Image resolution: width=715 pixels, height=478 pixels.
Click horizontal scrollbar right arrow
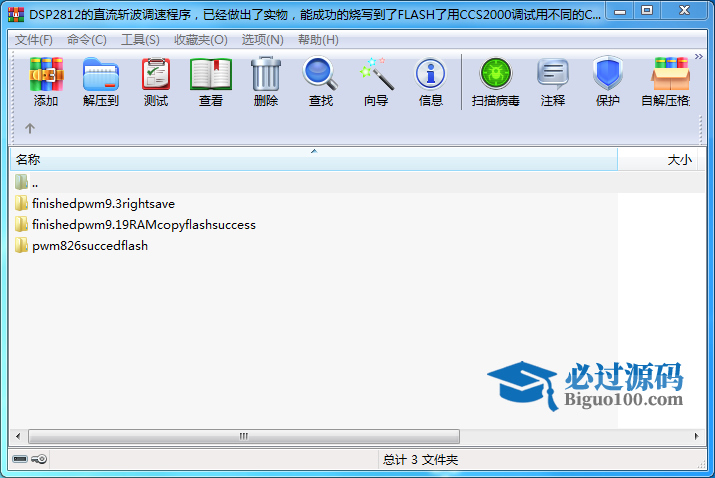click(x=696, y=436)
